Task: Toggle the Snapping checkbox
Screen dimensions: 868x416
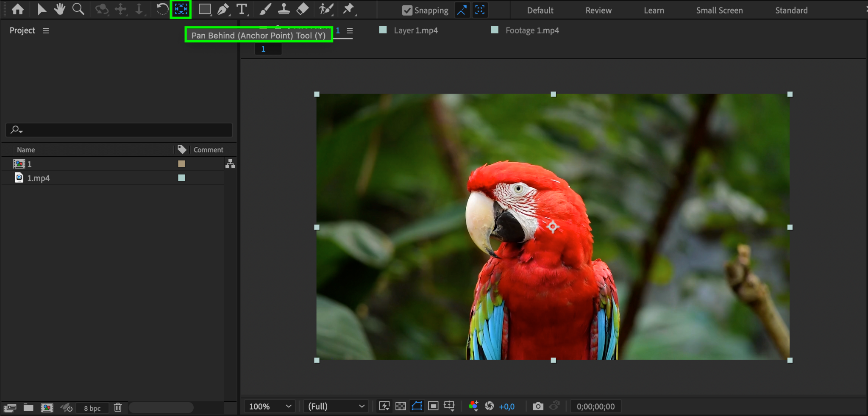Action: [x=407, y=11]
